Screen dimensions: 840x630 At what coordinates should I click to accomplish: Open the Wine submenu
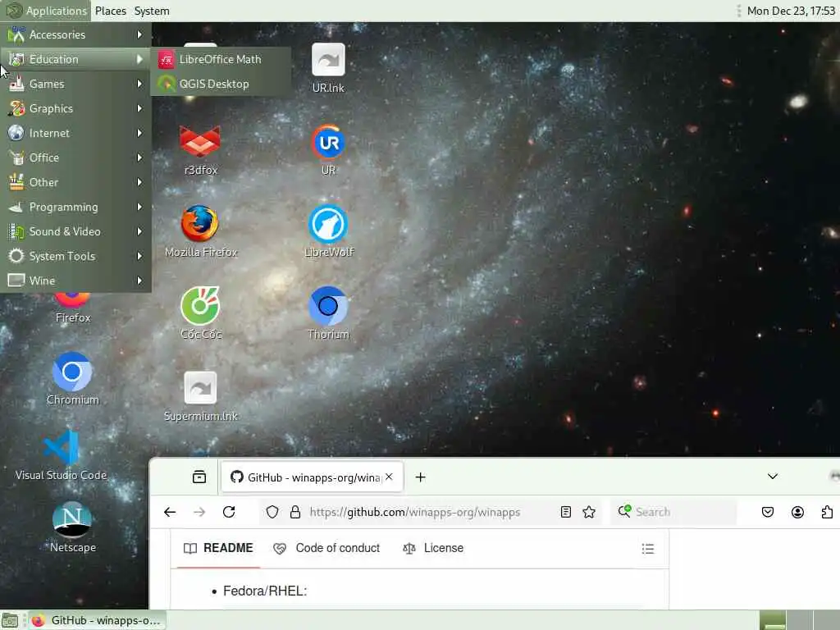(75, 281)
